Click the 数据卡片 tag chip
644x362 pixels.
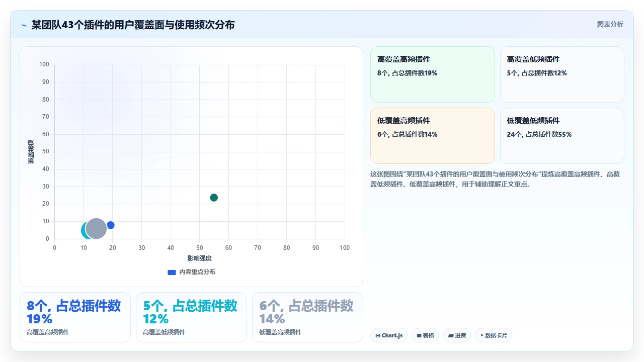click(x=494, y=335)
